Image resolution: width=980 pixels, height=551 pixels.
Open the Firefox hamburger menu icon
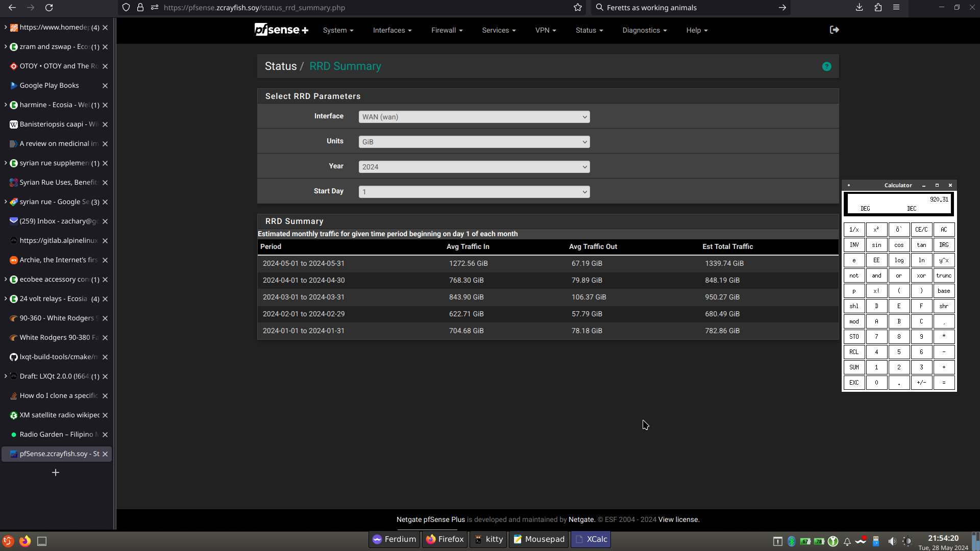tap(896, 8)
